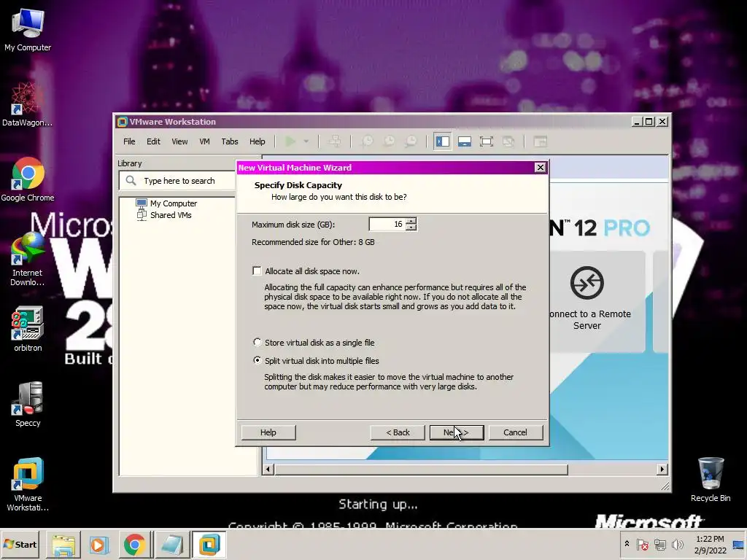Toggle the Show Library sidebar toolbar icon

(442, 141)
